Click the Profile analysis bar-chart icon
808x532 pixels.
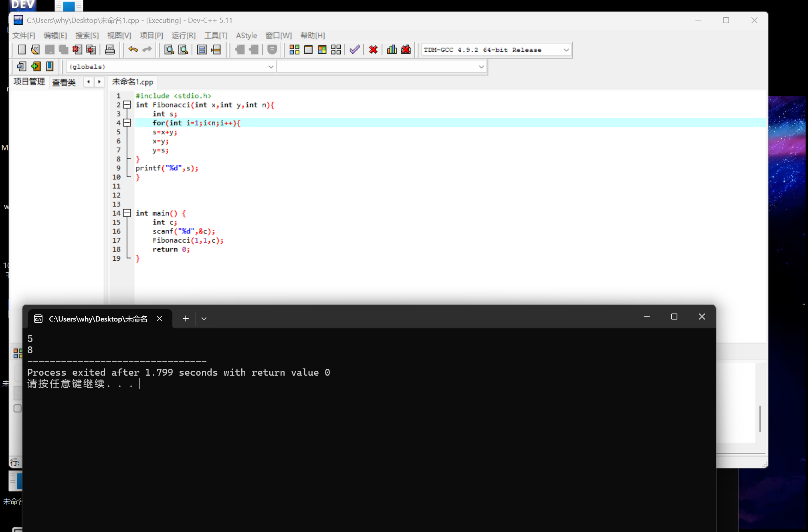pyautogui.click(x=392, y=50)
